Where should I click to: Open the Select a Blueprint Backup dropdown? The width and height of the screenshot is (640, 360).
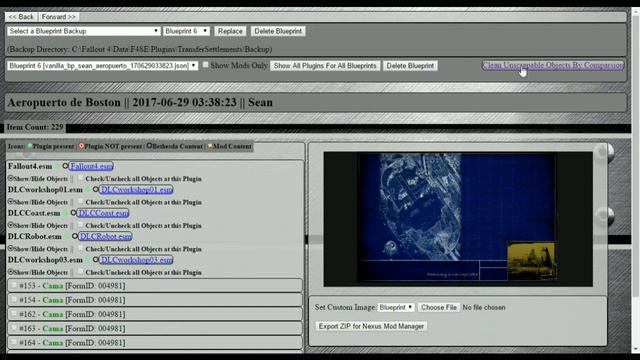click(83, 31)
